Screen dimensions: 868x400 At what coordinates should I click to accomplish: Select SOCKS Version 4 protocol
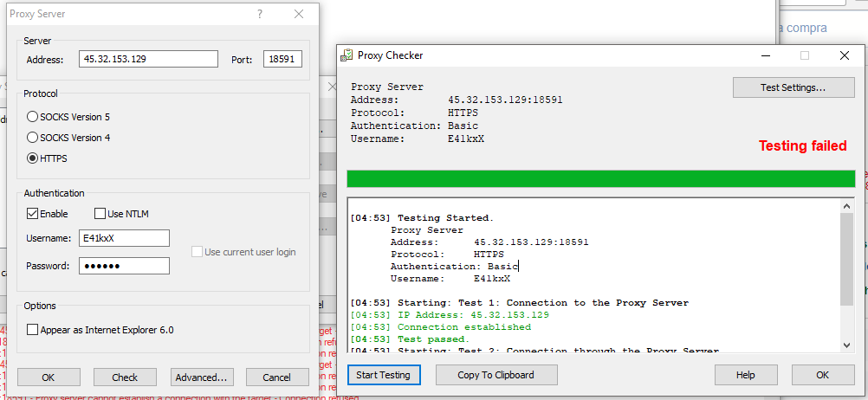[x=68, y=137]
